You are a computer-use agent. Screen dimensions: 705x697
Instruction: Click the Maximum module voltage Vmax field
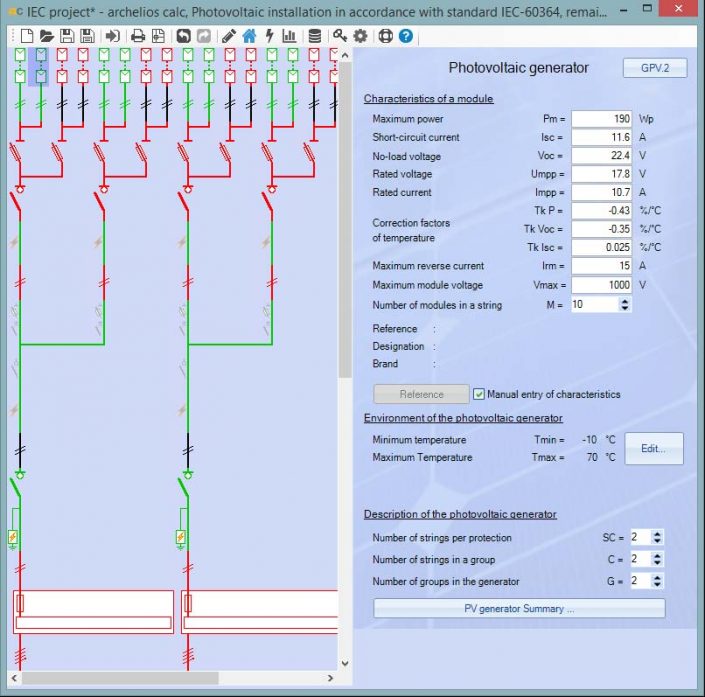[x=602, y=285]
